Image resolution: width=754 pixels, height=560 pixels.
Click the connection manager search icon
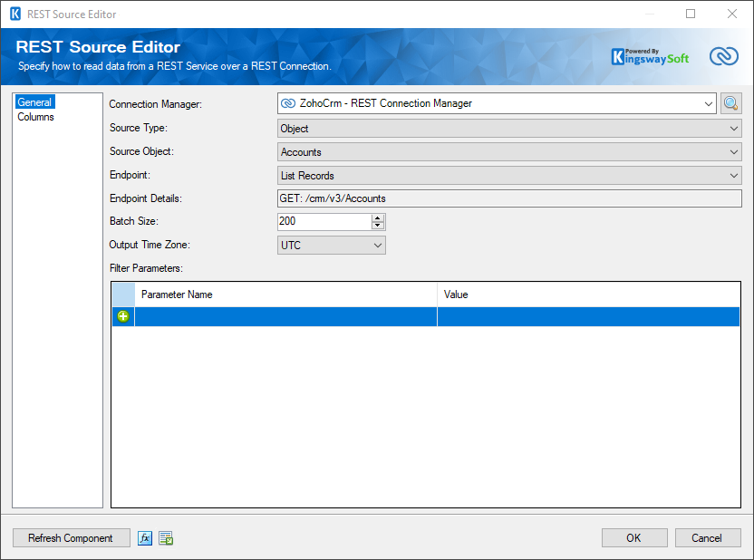(730, 103)
